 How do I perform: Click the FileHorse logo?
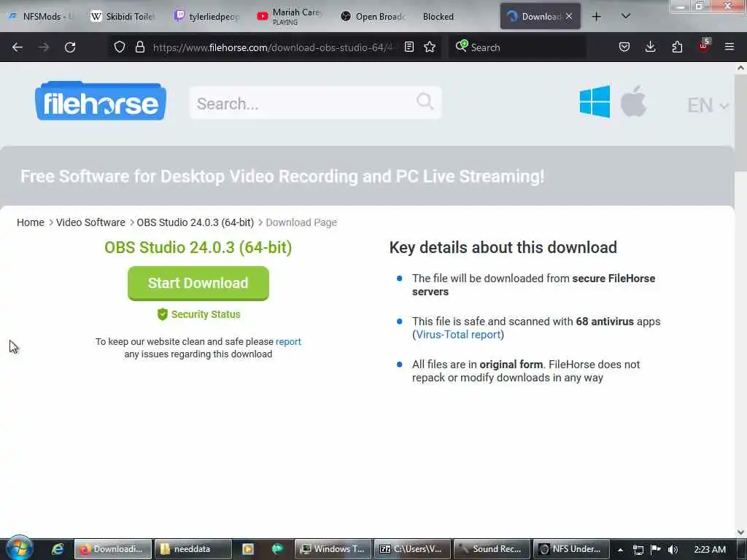(101, 101)
